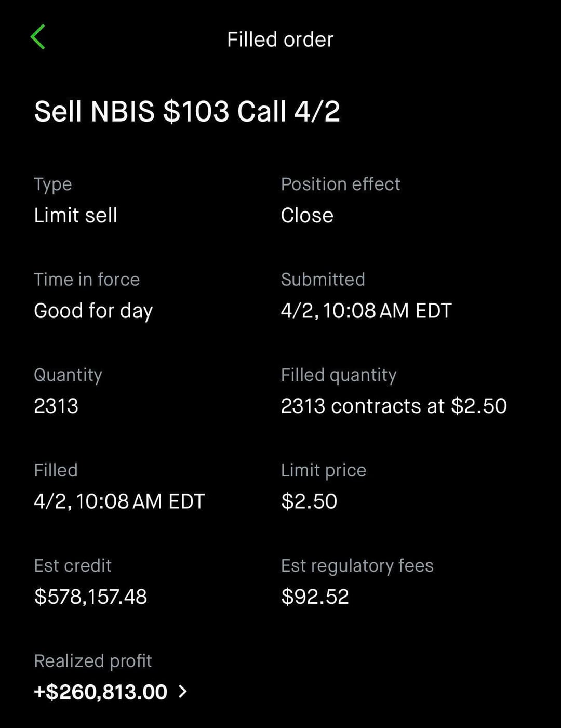Select the Filled quantity label
561x728 pixels.
pos(339,375)
